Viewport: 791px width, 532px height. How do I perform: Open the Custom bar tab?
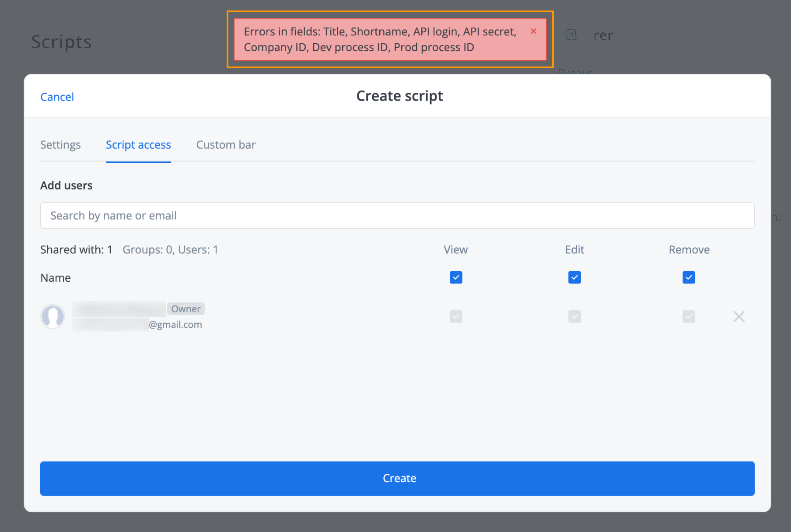click(x=226, y=145)
